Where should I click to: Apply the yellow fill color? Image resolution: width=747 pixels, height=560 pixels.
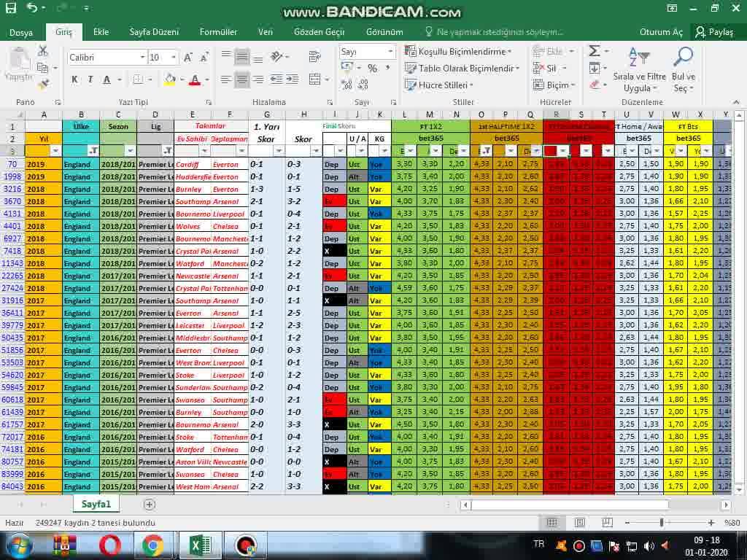click(x=170, y=79)
